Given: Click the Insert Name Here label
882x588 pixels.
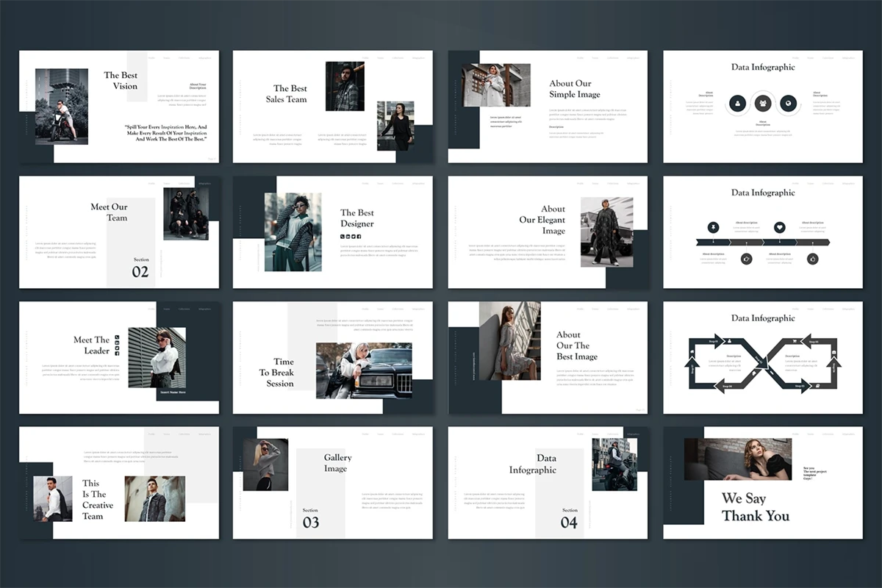Looking at the screenshot, I should 173,392.
